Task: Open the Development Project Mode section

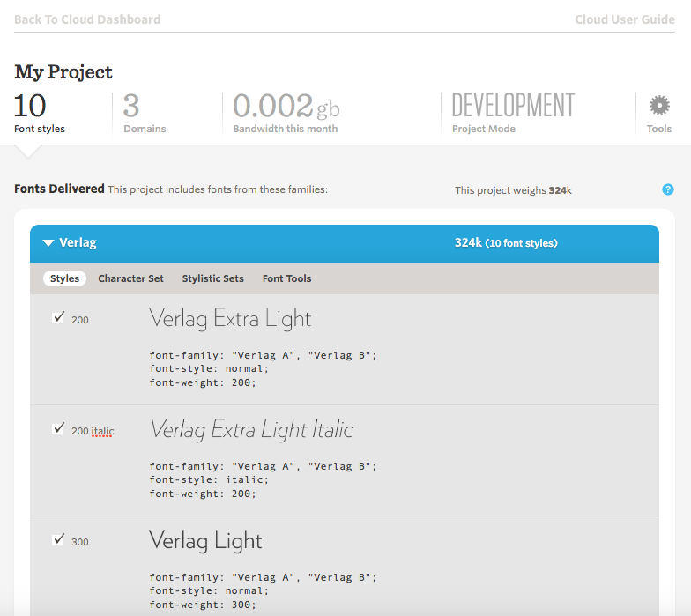Action: click(x=513, y=113)
